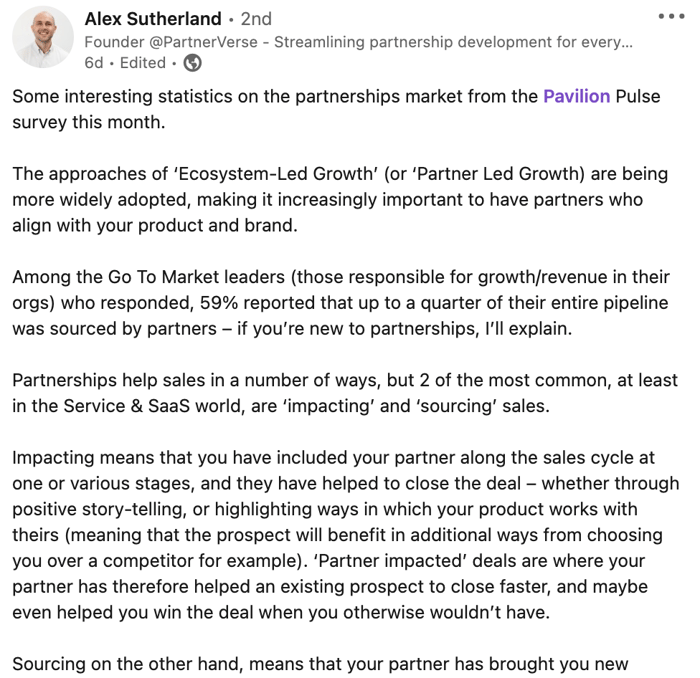This screenshot has width=700, height=678.
Task: Click the line starting 'Sourcing on the other hand'
Action: (320, 664)
